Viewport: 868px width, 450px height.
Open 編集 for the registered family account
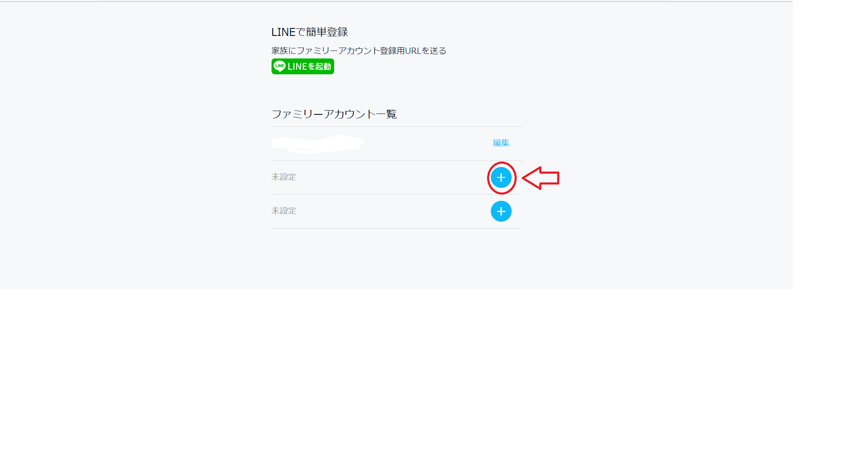pyautogui.click(x=501, y=143)
